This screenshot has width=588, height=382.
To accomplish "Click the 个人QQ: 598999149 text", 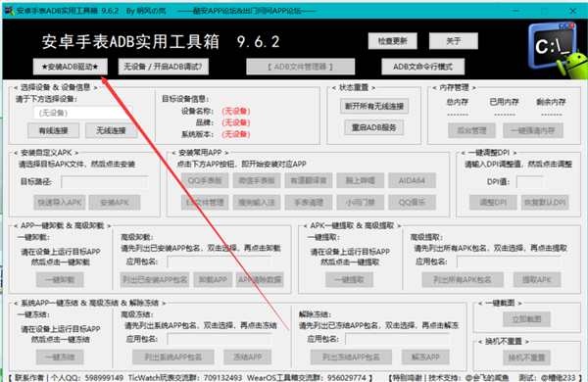I will tap(87, 377).
